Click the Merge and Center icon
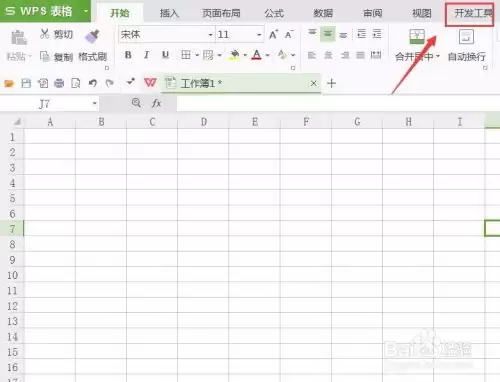Screen dimensions: 500x382 (417, 37)
